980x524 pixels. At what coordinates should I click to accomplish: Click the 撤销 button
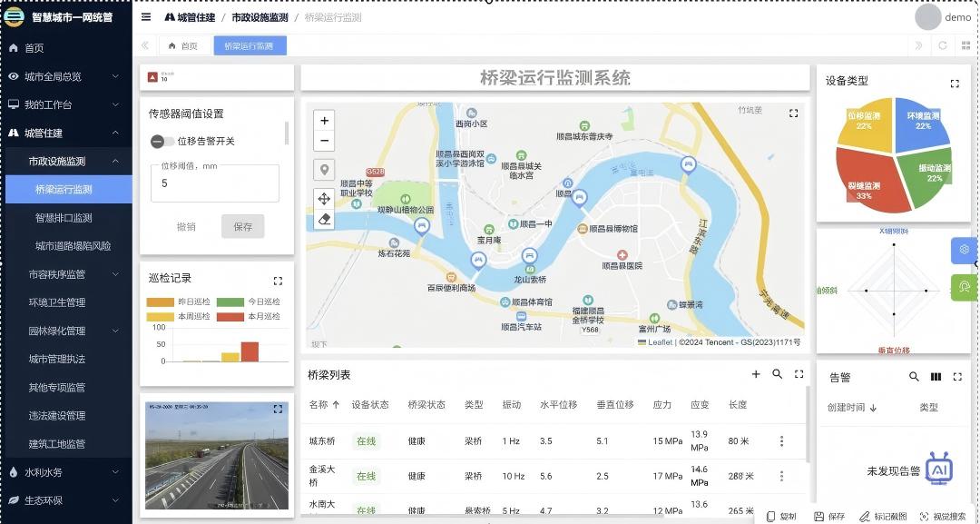click(186, 227)
